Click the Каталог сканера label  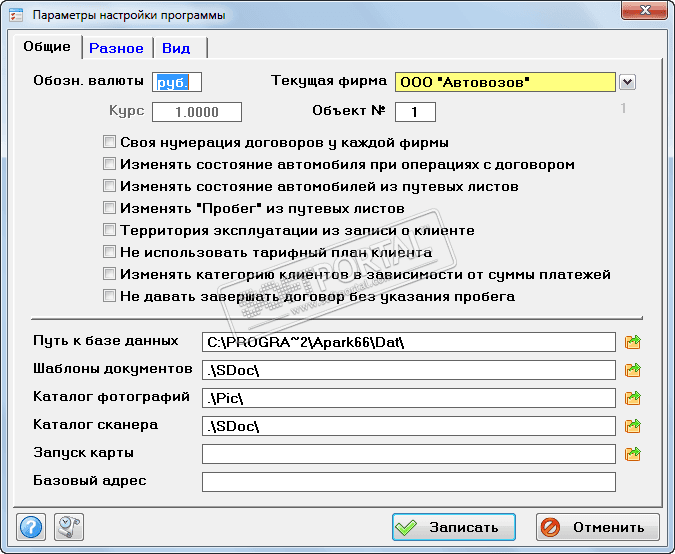point(96,425)
